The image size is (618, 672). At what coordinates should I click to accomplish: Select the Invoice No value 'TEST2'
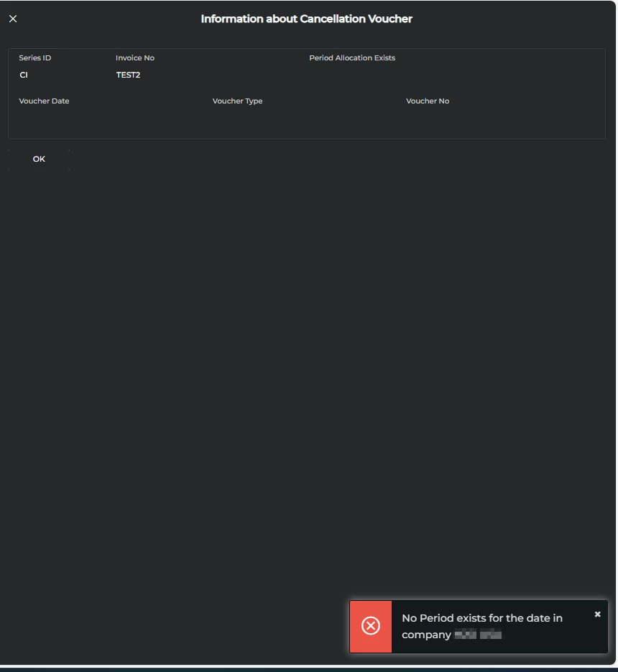click(129, 74)
